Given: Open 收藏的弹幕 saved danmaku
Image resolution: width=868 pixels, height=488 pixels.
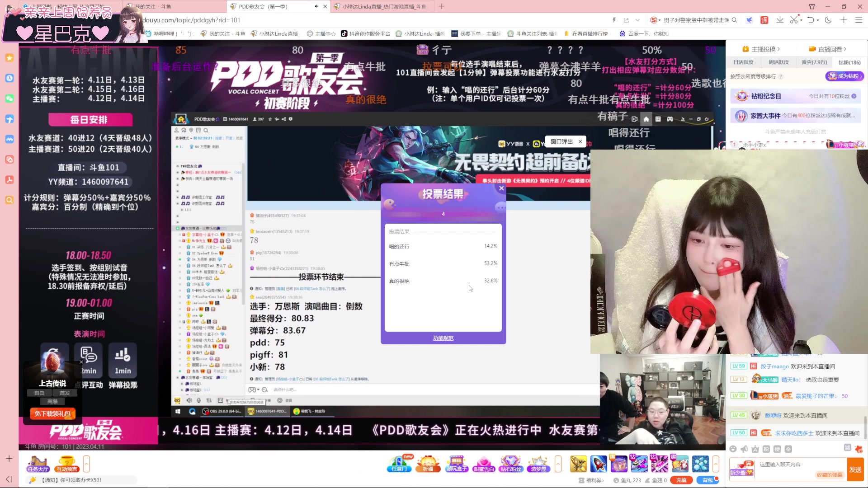Looking at the screenshot, I should point(830,475).
